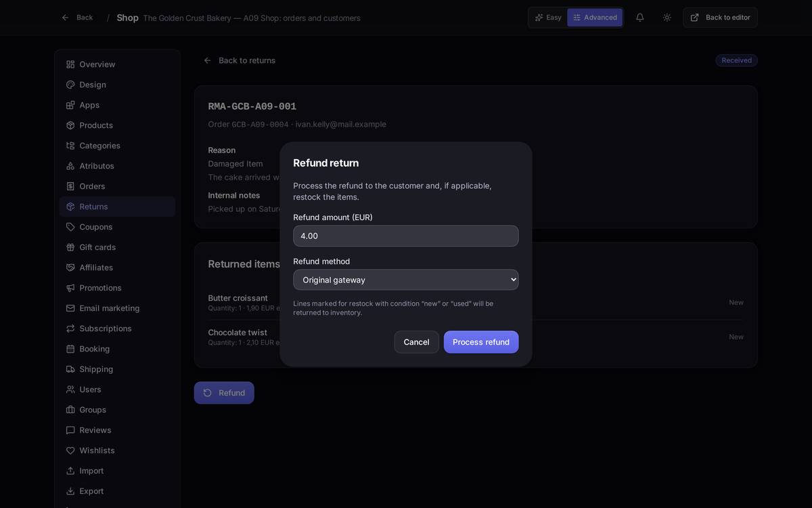
Task: Go to Orders section label
Action: (92, 186)
